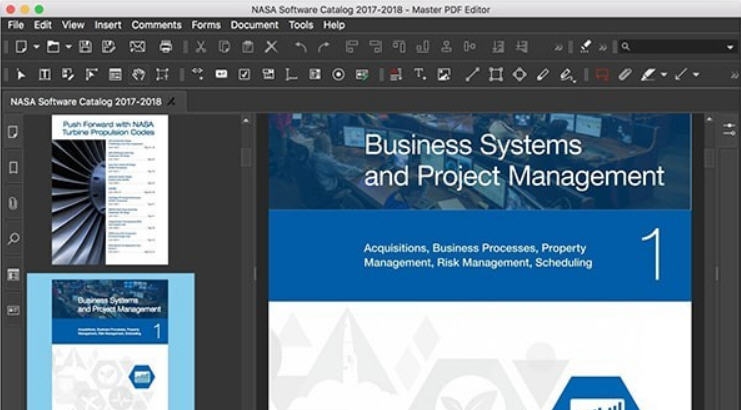Screen dimensions: 741x410
Task: Insert a checkbox form field tool
Action: pyautogui.click(x=244, y=74)
